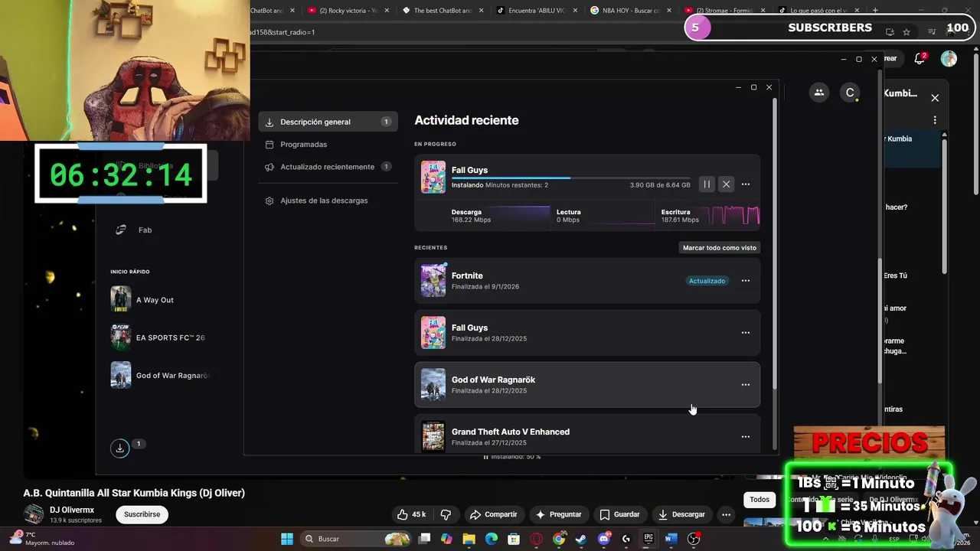Click Guardar under the video

click(x=620, y=514)
